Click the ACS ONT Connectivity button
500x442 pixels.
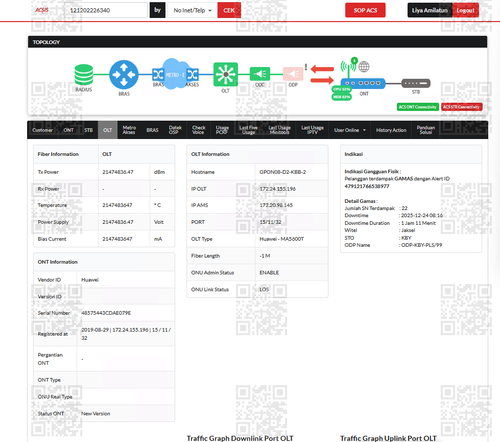418,107
